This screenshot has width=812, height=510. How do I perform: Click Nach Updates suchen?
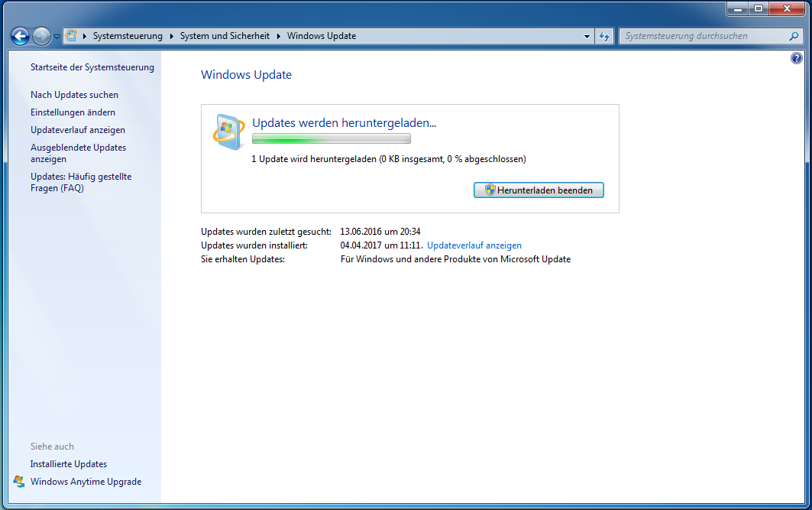(74, 95)
